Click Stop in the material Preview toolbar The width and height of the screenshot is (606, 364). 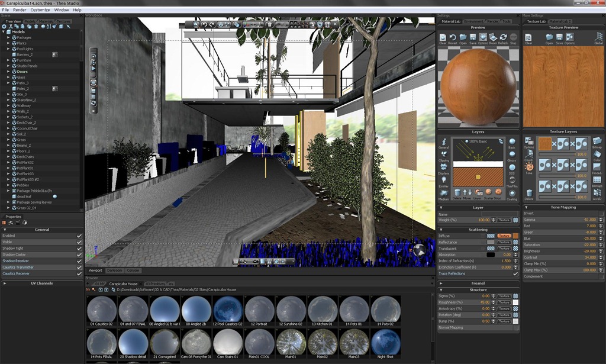click(513, 37)
